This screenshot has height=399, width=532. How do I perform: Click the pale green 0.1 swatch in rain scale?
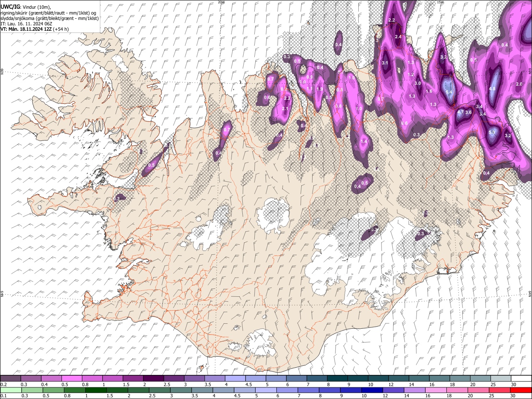point(10,390)
